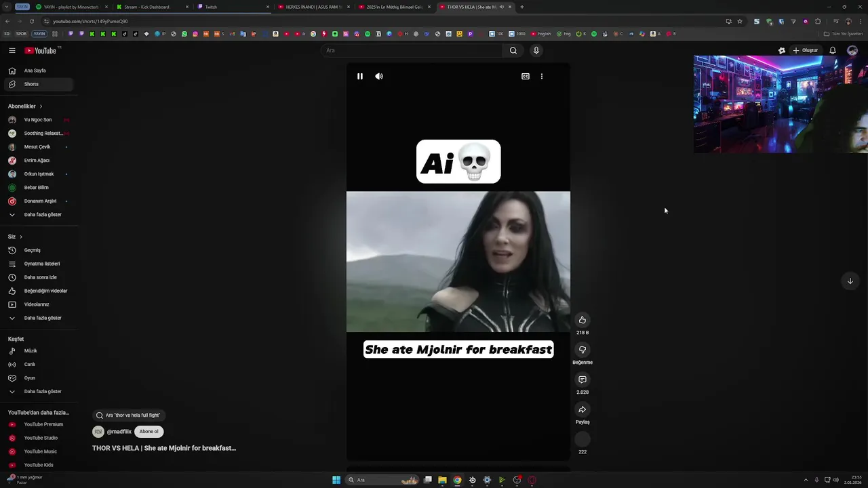Go to next Short with down arrow
The width and height of the screenshot is (868, 488).
pos(850,281)
